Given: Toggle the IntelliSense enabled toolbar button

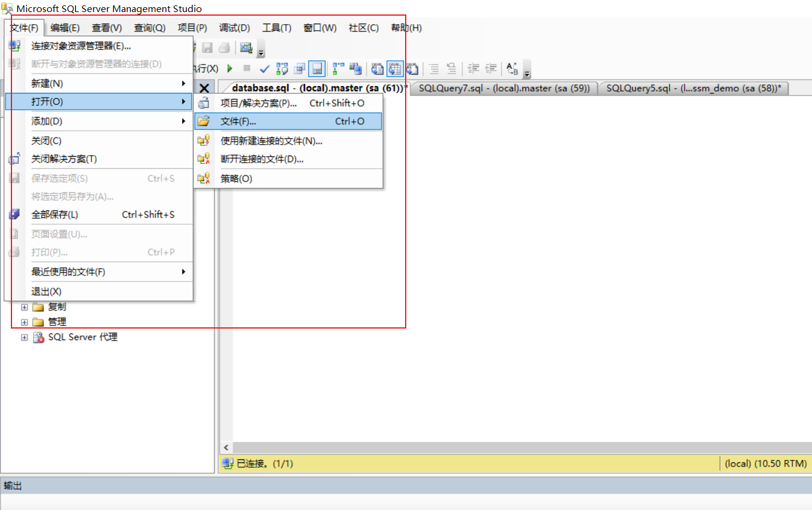Looking at the screenshot, I should pyautogui.click(x=316, y=69).
